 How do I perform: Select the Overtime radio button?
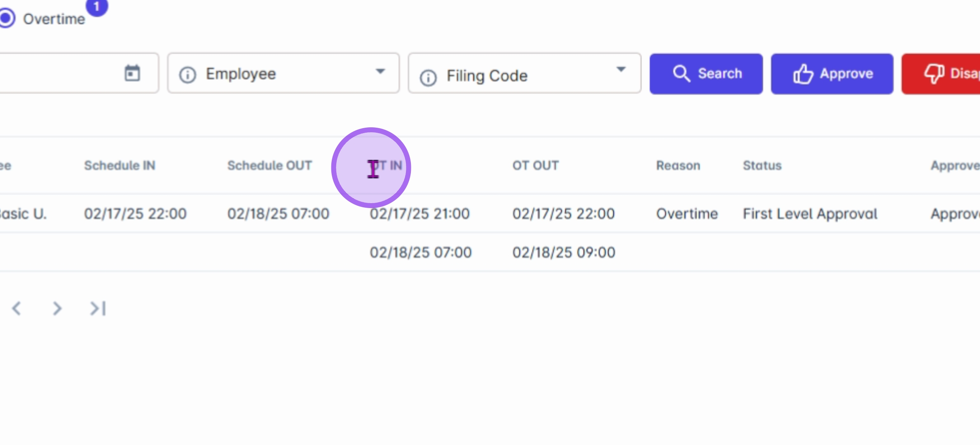coord(7,18)
